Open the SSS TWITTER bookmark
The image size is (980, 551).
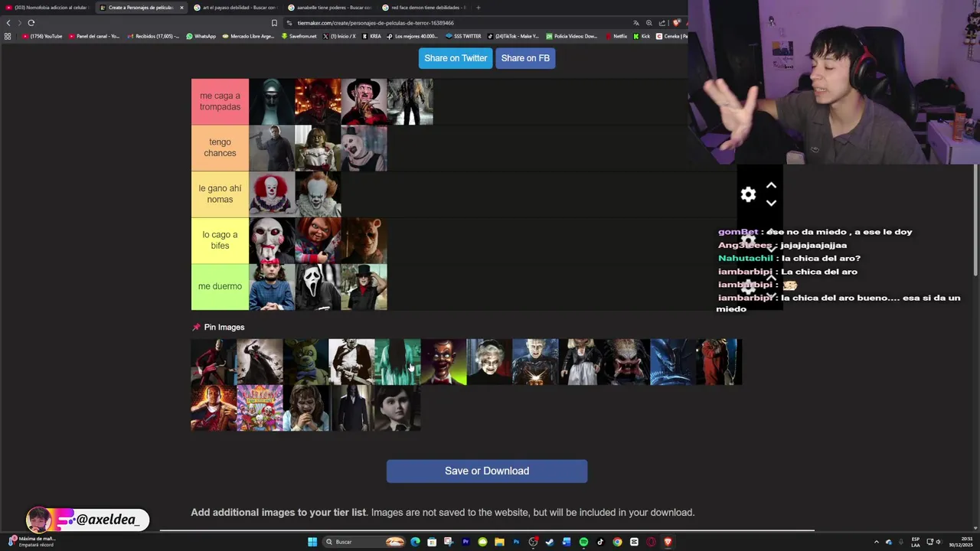click(x=463, y=36)
